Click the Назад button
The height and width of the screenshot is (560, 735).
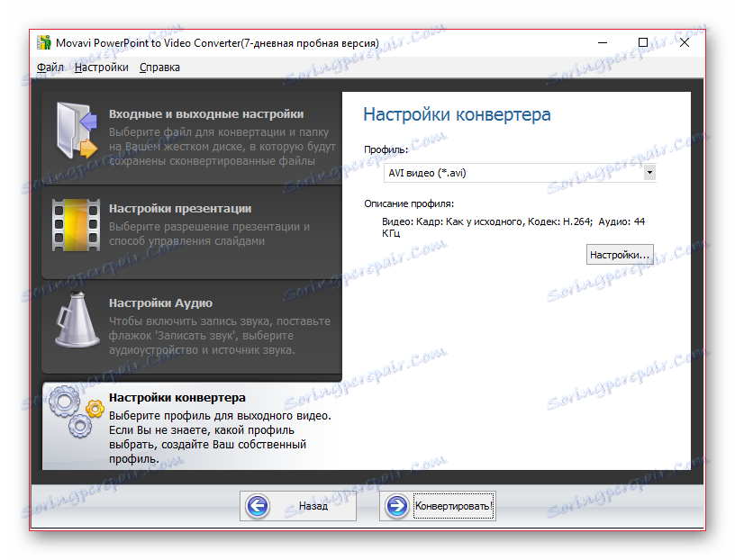click(297, 506)
